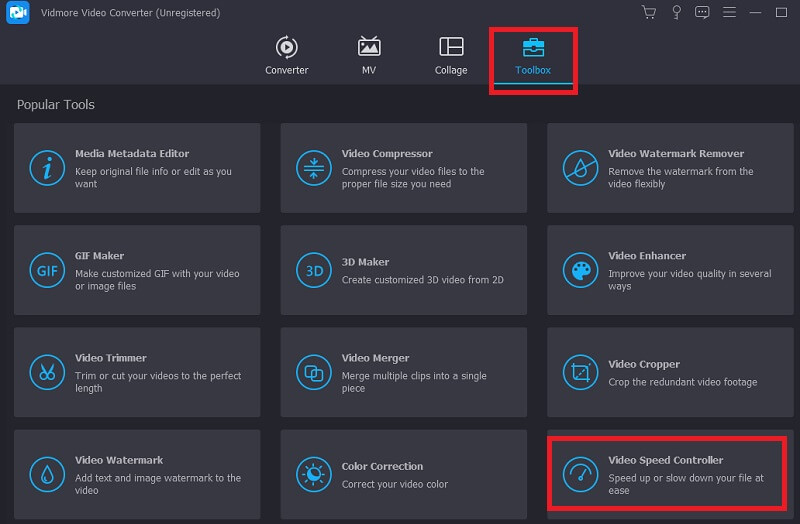Open the shopping cart purchase icon

pyautogui.click(x=649, y=13)
